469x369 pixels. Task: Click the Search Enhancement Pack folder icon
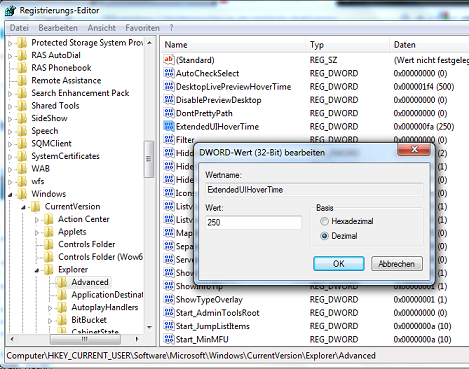coord(22,93)
